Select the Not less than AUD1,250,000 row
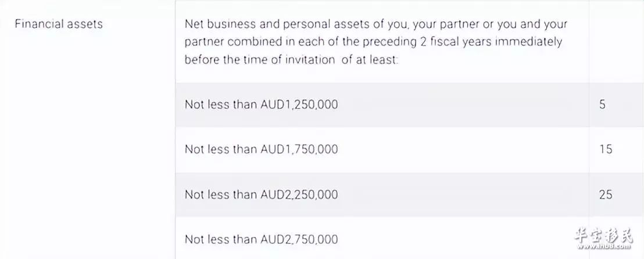 click(410, 105)
